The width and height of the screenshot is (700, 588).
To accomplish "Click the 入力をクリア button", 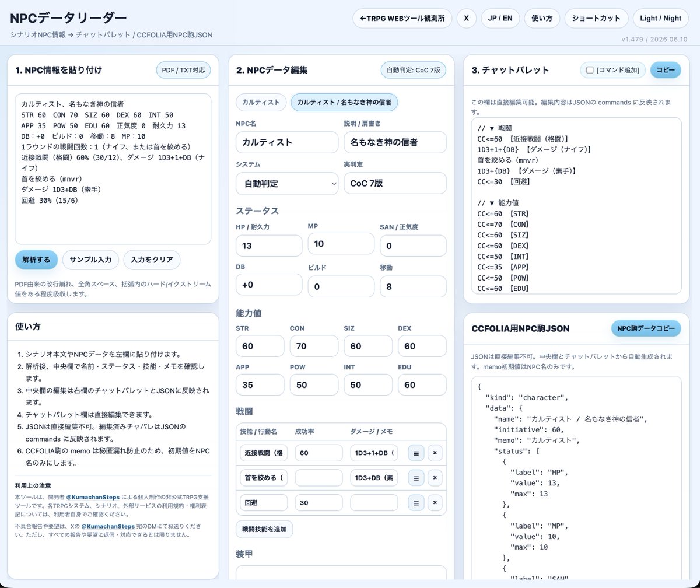I will (x=152, y=260).
